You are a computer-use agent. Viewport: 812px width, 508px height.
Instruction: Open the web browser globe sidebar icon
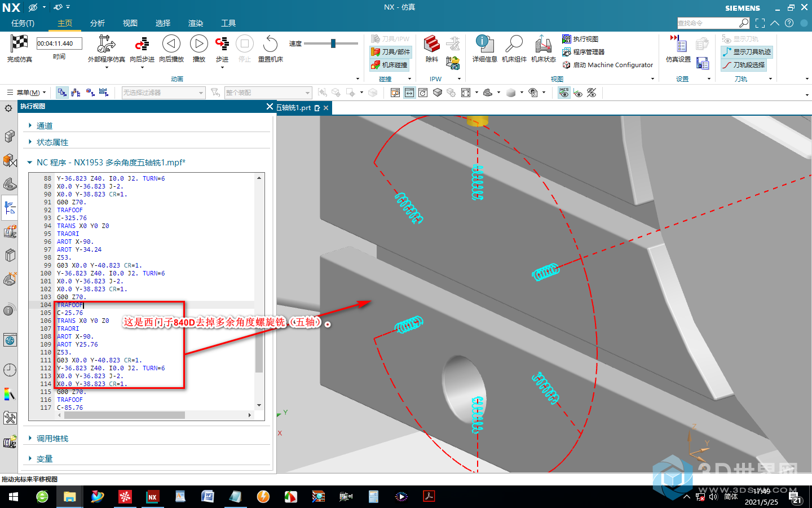10,340
